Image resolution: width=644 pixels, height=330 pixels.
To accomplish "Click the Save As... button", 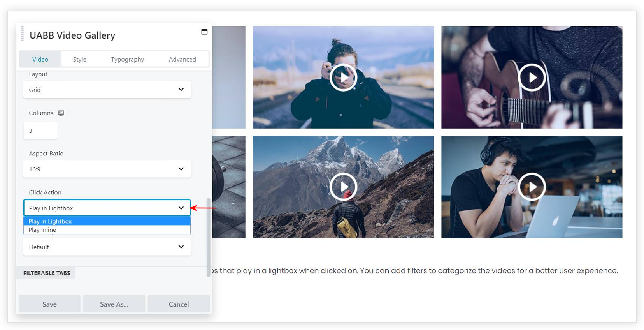I will point(114,304).
